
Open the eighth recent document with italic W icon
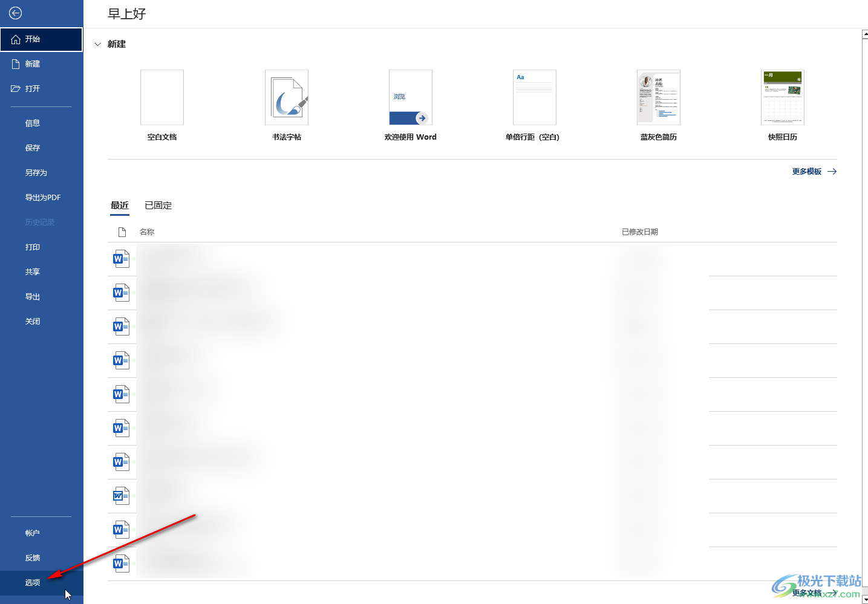click(x=122, y=496)
